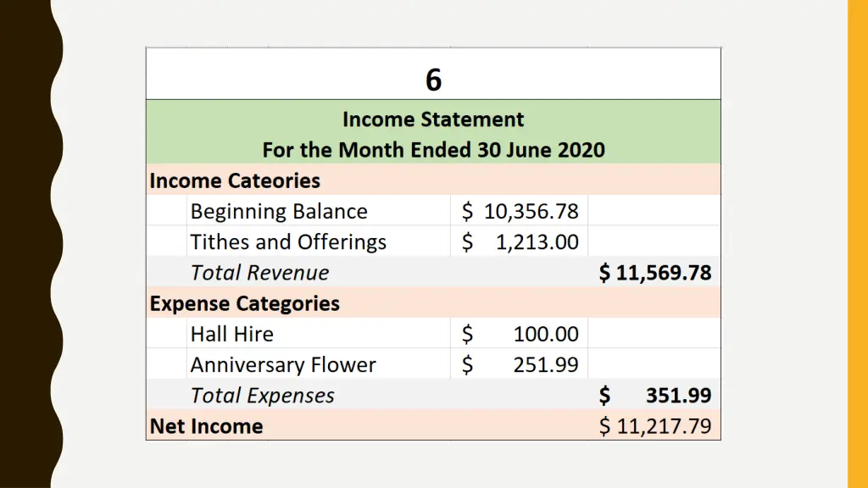Image resolution: width=868 pixels, height=488 pixels.
Task: Click the $11,217.79 net income value
Action: (x=655, y=426)
